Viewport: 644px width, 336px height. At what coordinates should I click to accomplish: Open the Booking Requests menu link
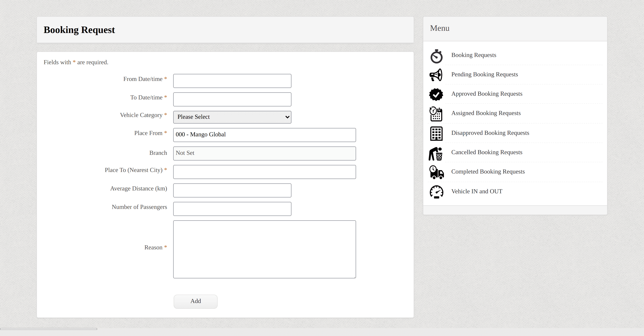click(x=474, y=55)
